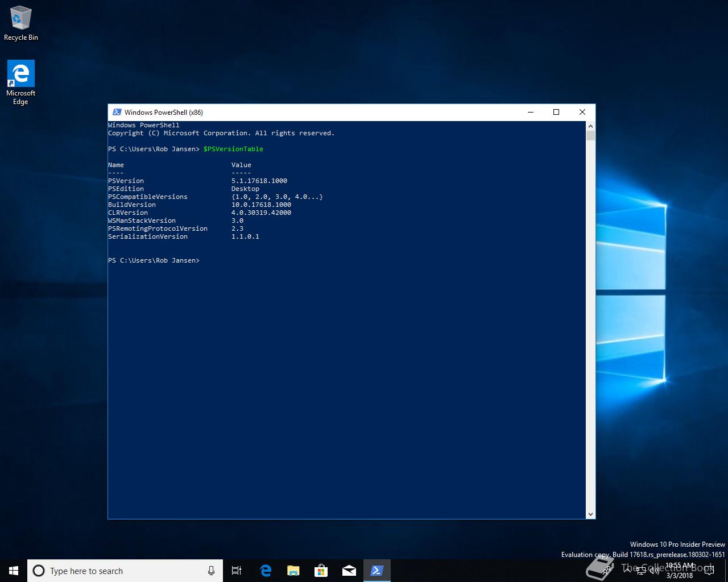This screenshot has width=728, height=582.
Task: Open Microsoft Store from the taskbar
Action: (321, 571)
